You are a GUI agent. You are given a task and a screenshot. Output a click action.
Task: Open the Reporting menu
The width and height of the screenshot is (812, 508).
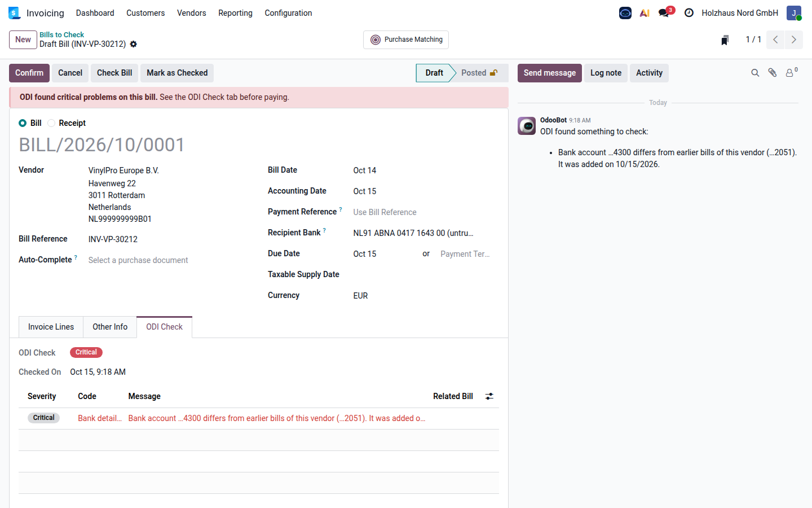tap(235, 13)
